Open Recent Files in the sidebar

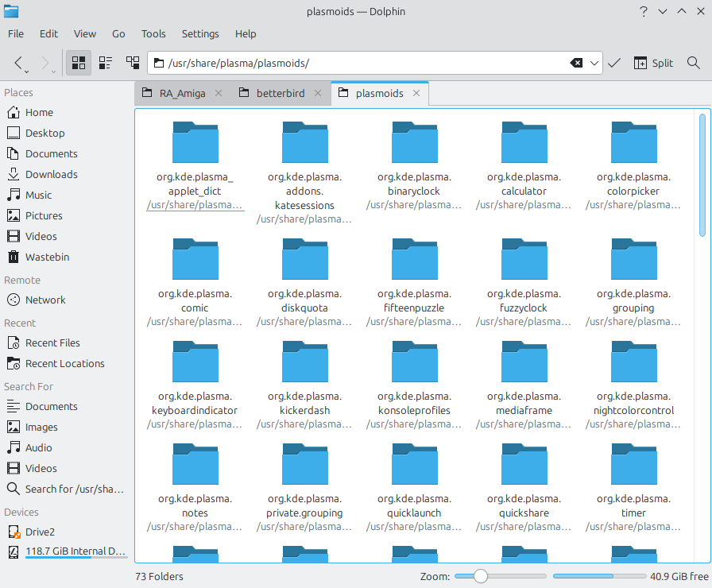coord(52,342)
